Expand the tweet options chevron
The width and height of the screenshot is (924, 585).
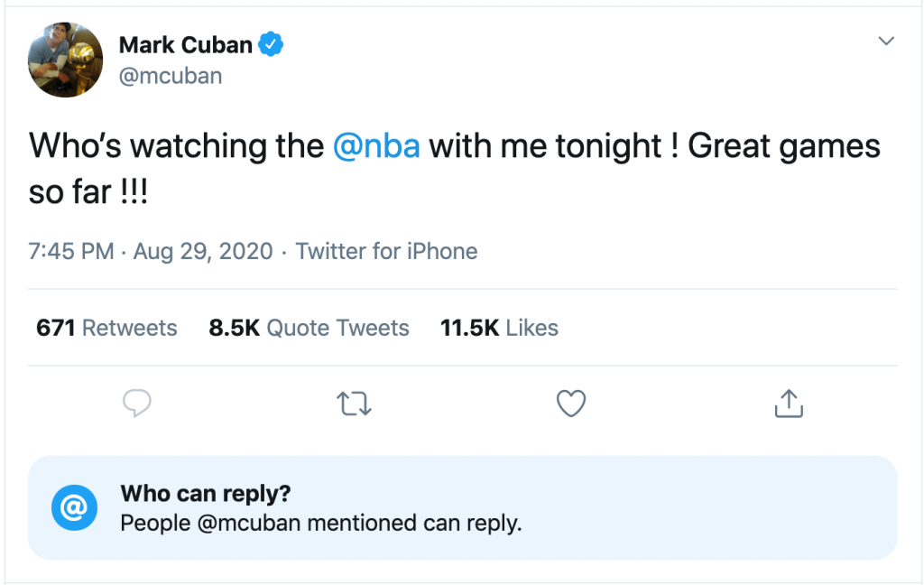[x=886, y=42]
